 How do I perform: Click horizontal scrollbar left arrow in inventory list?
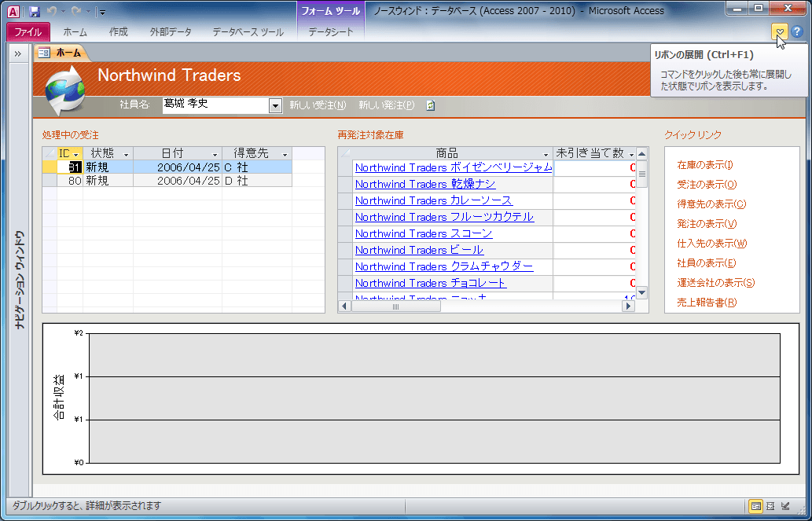click(x=344, y=306)
